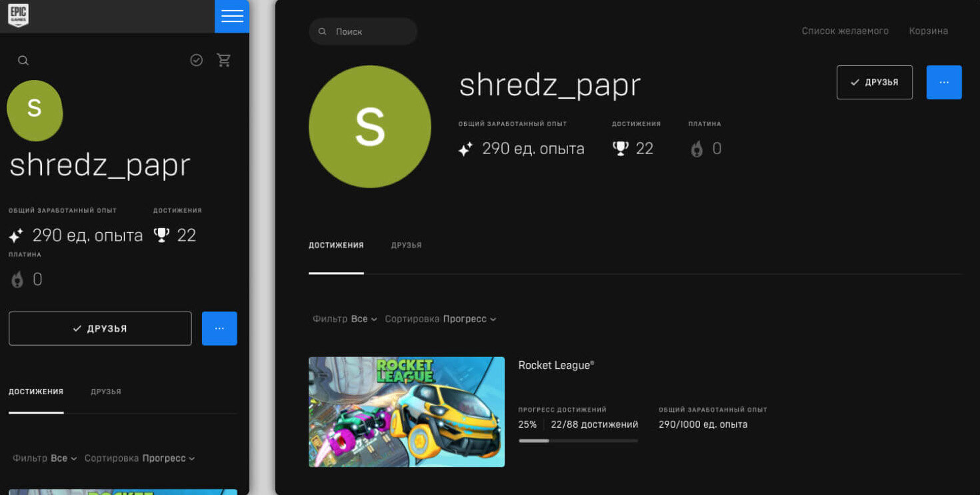The image size is (980, 495).
Task: Open the blue three-dots menu in desktop header
Action: pyautogui.click(x=944, y=82)
